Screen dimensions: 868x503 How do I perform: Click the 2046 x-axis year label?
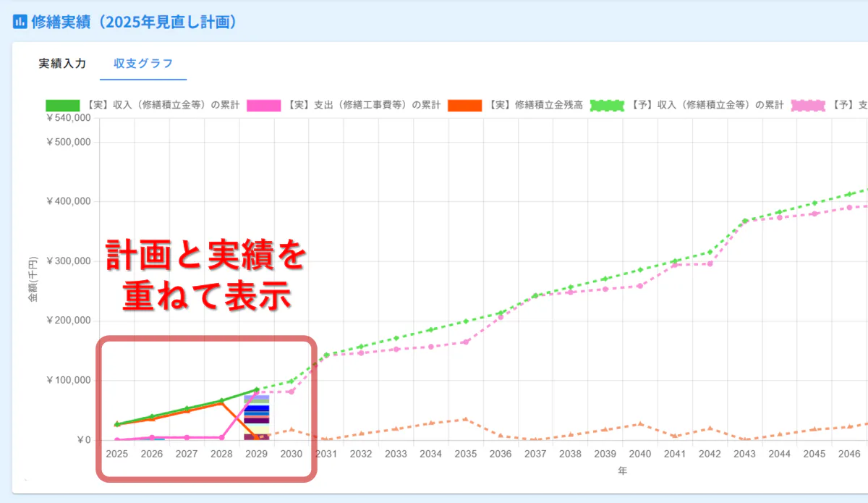click(849, 454)
